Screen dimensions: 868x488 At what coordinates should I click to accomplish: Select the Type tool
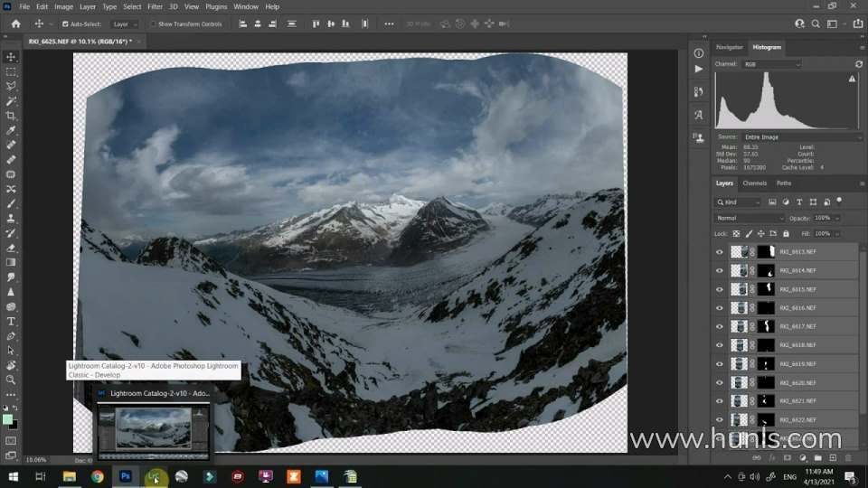11,321
